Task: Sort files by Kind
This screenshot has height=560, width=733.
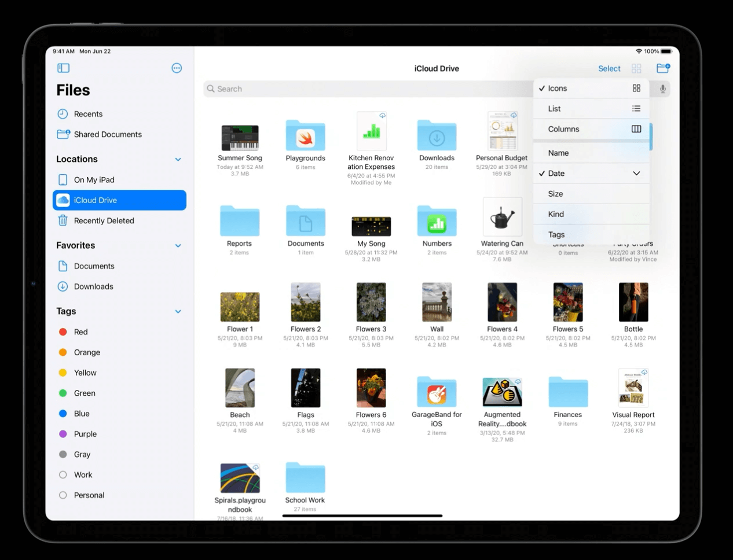Action: pos(591,214)
